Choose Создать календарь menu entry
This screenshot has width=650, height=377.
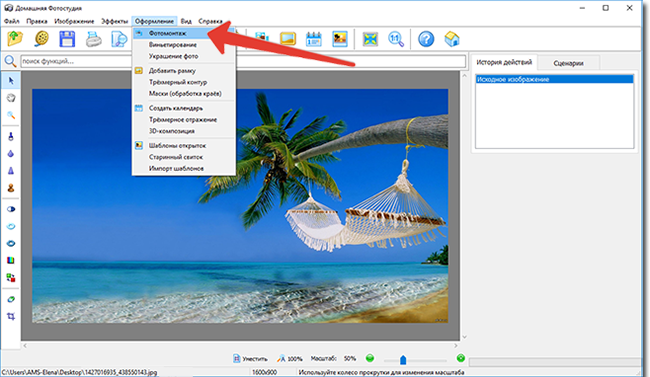pos(184,108)
